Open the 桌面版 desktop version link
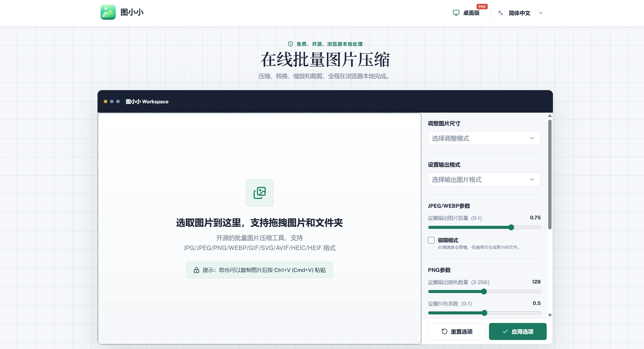 [466, 13]
